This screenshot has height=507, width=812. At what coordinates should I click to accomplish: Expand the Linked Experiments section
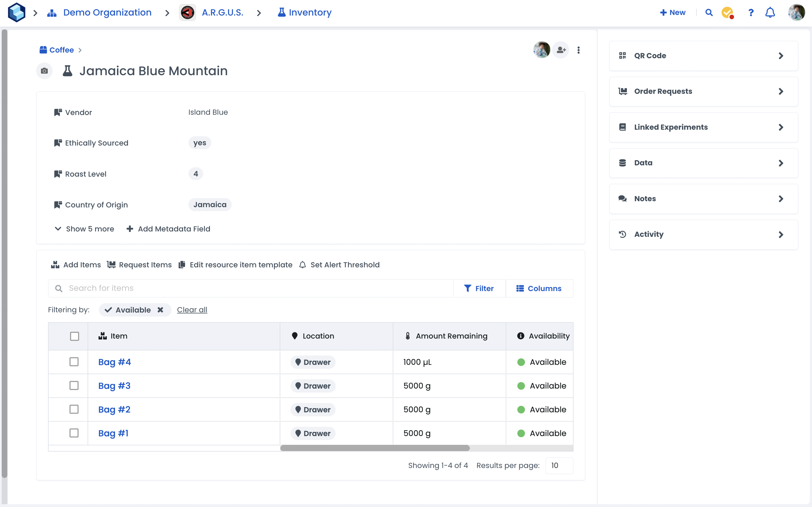pos(703,127)
